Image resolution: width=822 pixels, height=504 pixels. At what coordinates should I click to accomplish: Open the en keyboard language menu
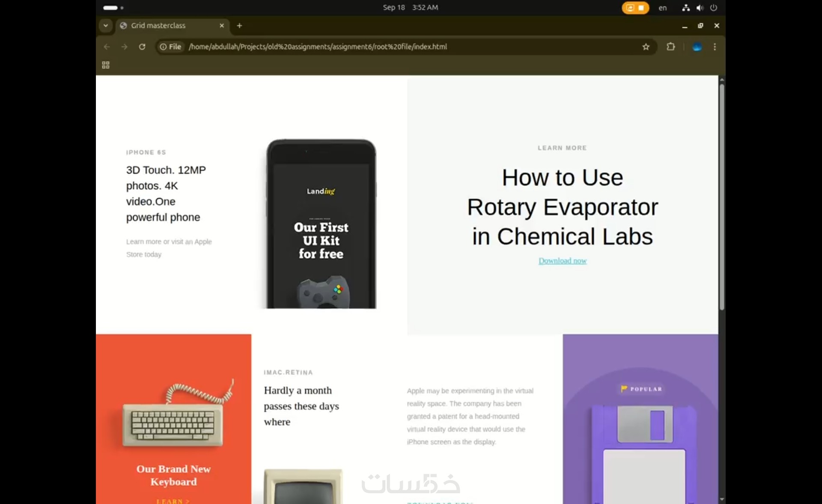[x=662, y=8]
